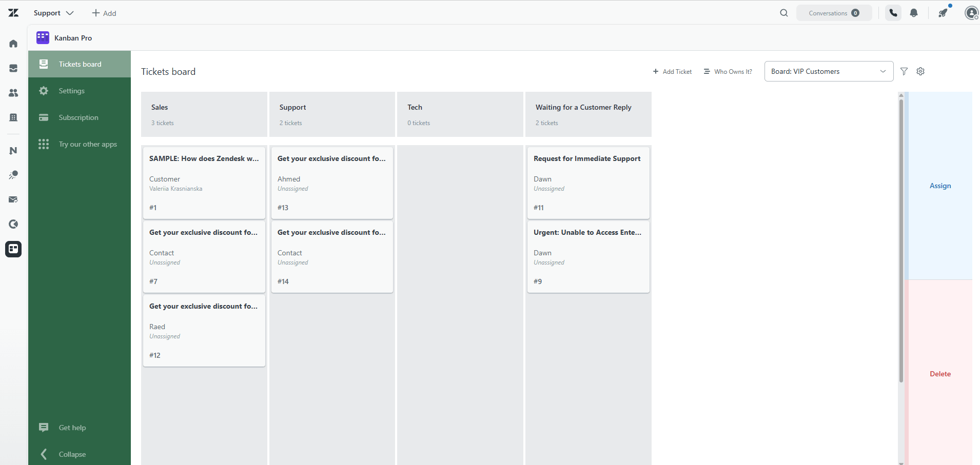Screen dimensions: 980x465
Task: Click the Tickets board sidebar icon
Action: tap(44, 64)
